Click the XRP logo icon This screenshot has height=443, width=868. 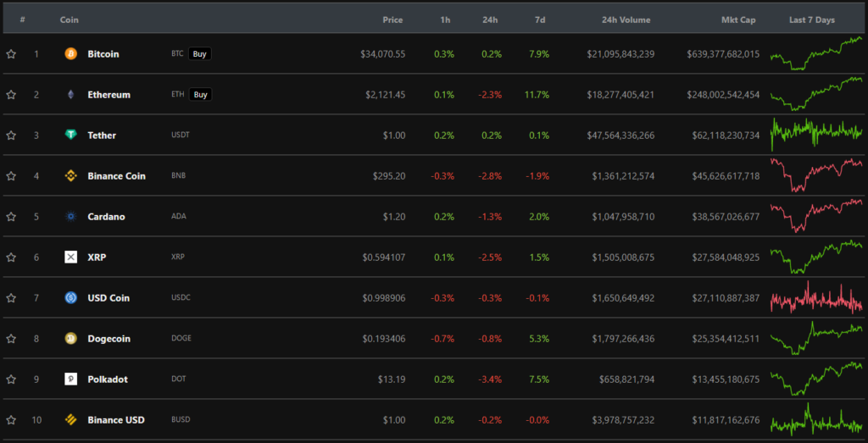pos(71,257)
